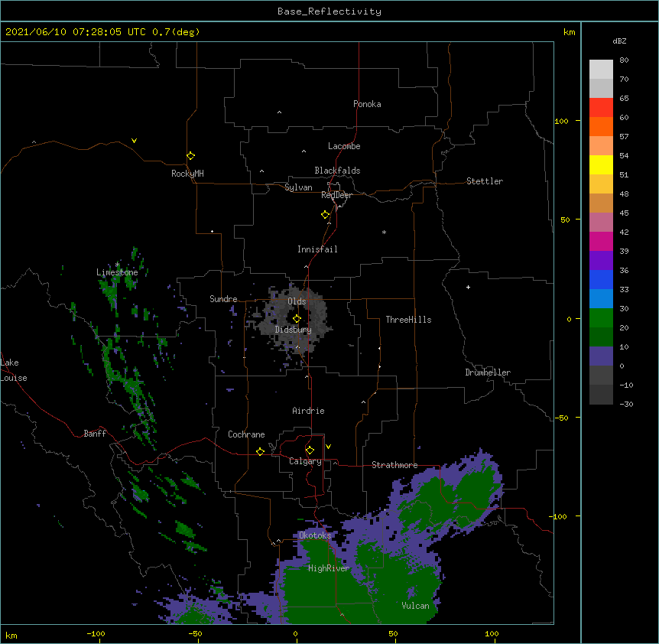The width and height of the screenshot is (659, 644).
Task: Click the HighRiver label
Action: click(x=329, y=568)
